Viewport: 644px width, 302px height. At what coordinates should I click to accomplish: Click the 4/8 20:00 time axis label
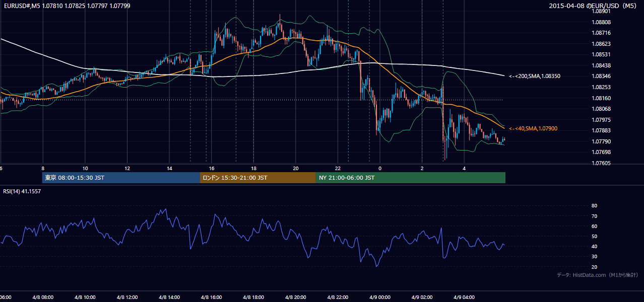296,297
